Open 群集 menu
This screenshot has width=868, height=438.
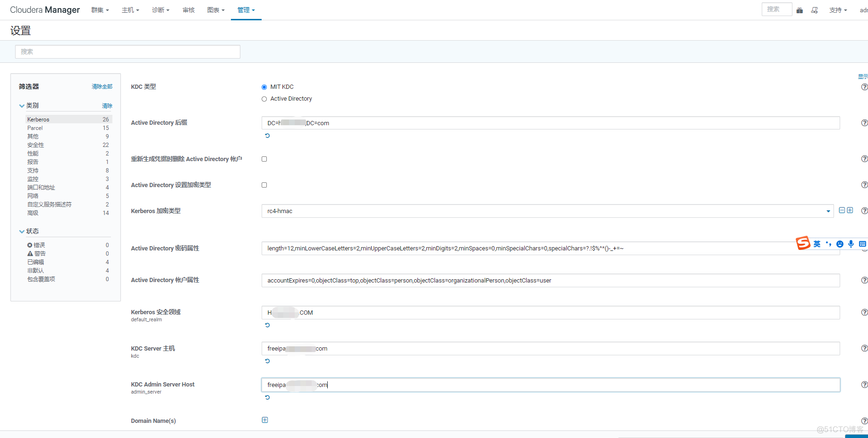click(x=100, y=10)
